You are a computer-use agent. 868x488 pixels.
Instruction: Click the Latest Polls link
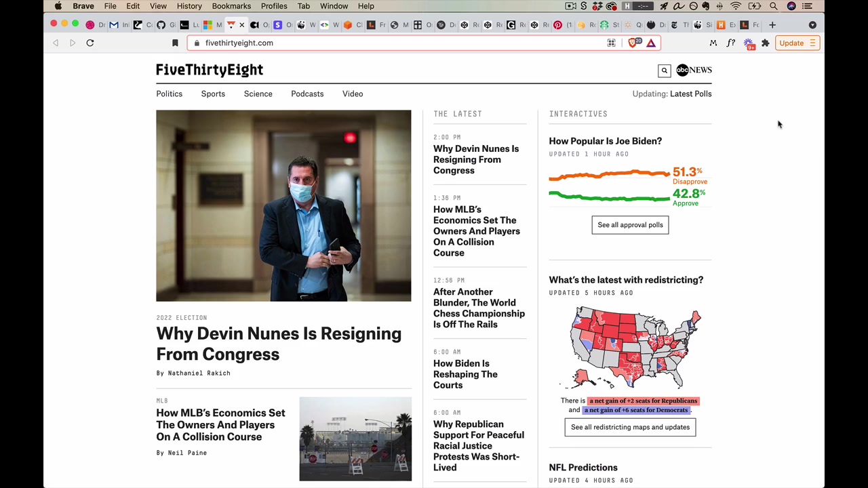pyautogui.click(x=690, y=94)
